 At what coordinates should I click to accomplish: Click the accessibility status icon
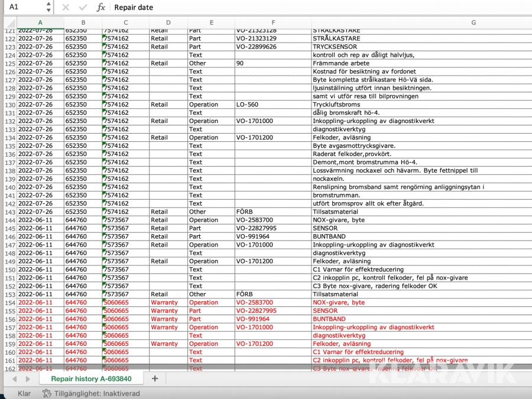pyautogui.click(x=46, y=393)
